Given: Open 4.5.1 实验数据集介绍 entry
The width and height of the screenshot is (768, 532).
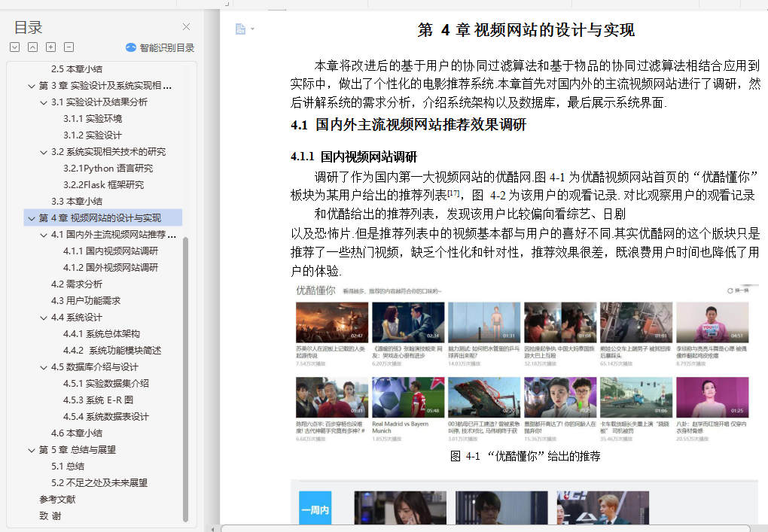Looking at the screenshot, I should point(106,384).
